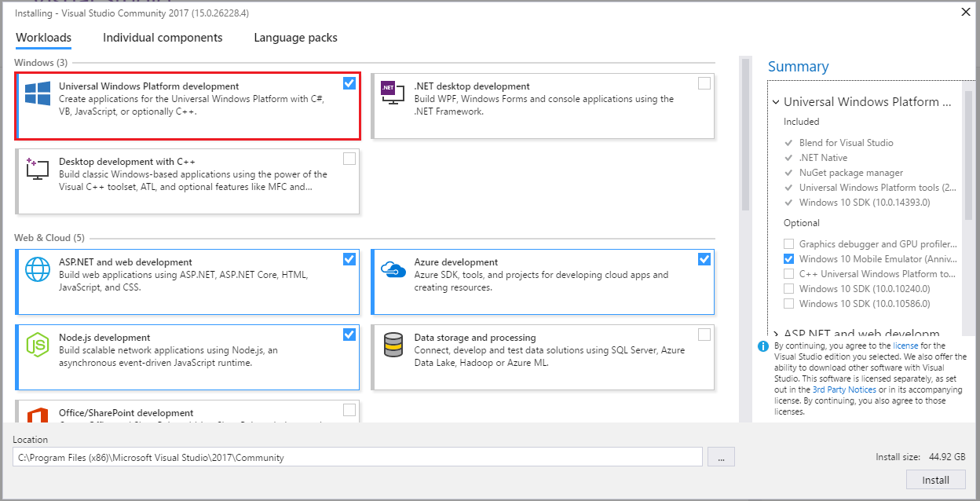This screenshot has height=501, width=980.
Task: Uncheck Universal Windows Platform development workload
Action: 349,82
